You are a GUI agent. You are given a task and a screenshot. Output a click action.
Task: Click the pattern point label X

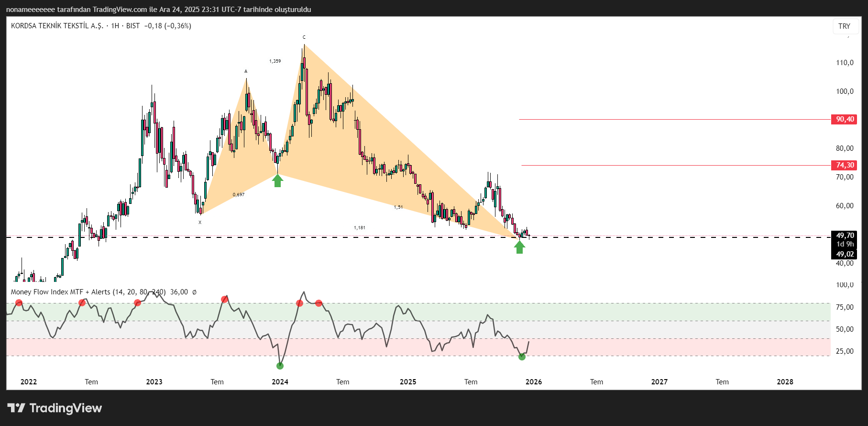(200, 222)
